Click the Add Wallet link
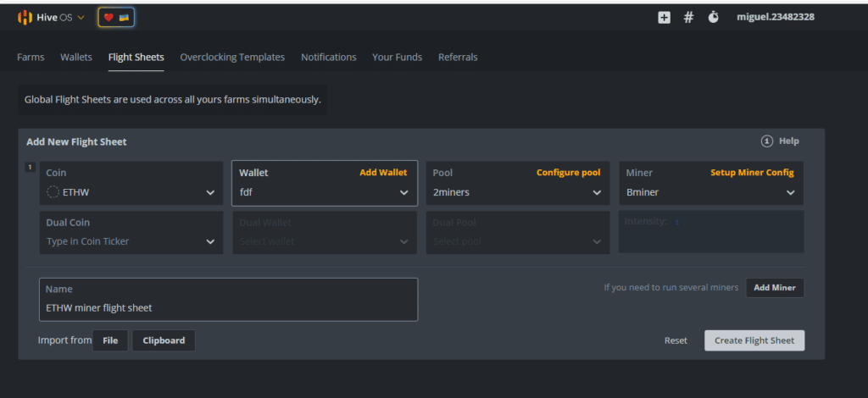The height and width of the screenshot is (398, 868). coord(383,173)
